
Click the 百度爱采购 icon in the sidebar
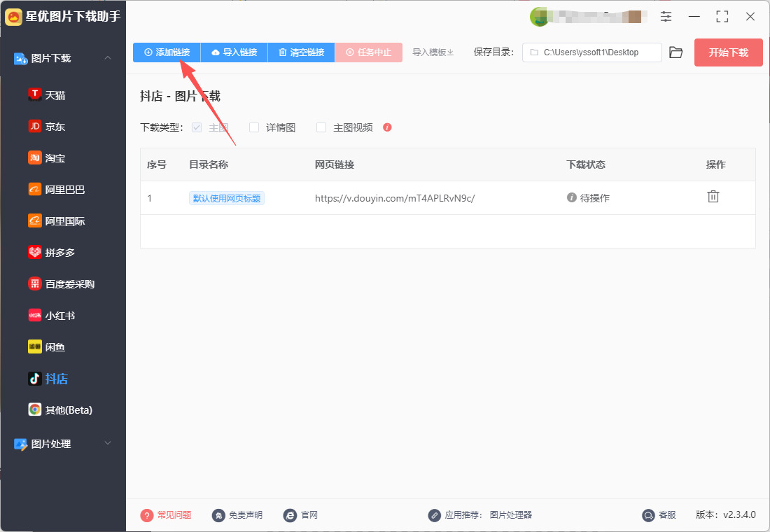click(x=35, y=283)
